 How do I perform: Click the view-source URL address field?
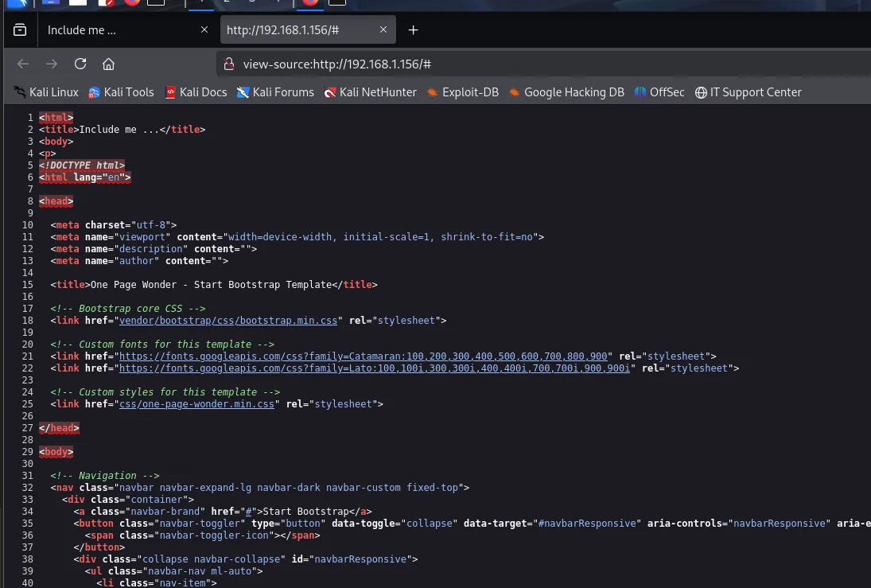coord(544,64)
